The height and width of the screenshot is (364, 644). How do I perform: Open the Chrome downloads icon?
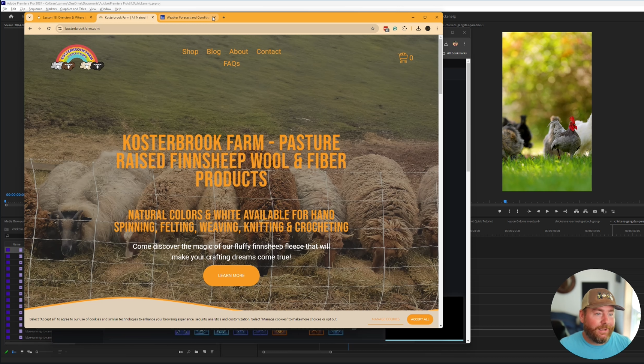(x=418, y=29)
